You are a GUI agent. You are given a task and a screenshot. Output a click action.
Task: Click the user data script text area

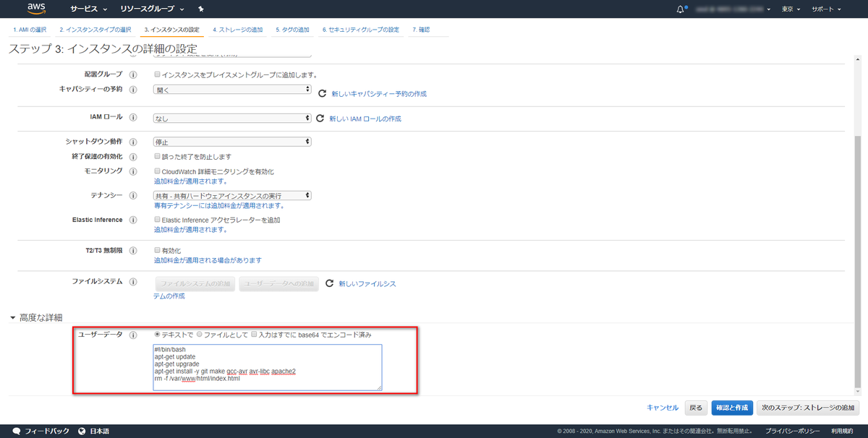tap(268, 367)
